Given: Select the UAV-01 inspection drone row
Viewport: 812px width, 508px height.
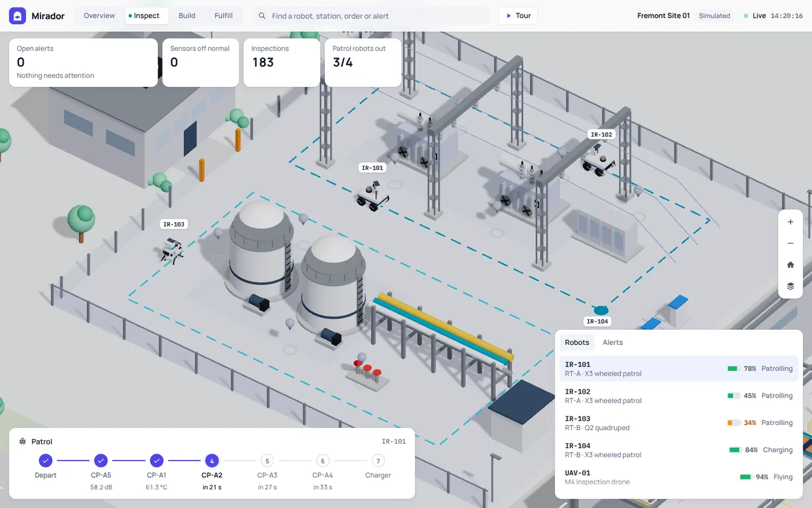Looking at the screenshot, I should (x=679, y=477).
